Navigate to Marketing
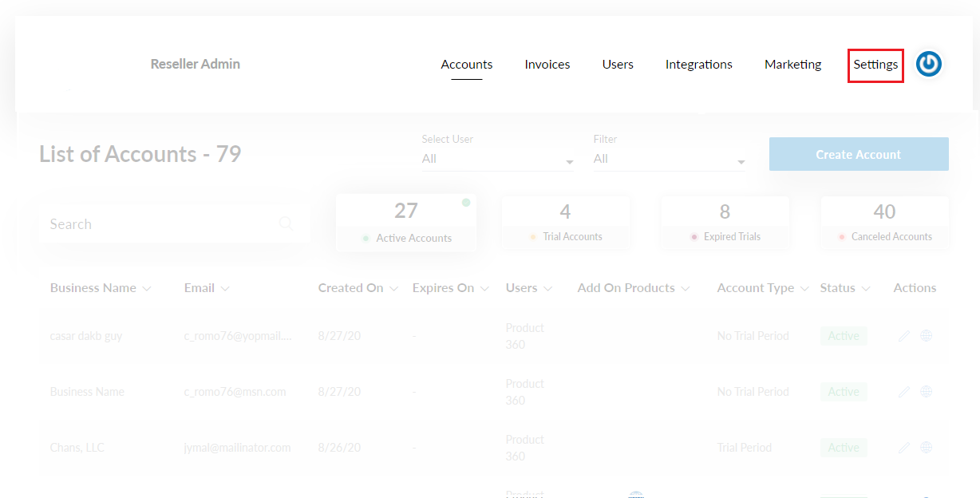 coord(793,65)
